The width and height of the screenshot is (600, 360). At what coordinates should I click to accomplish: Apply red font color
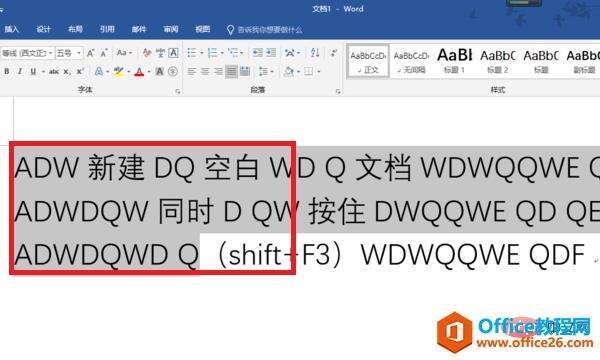[139, 72]
